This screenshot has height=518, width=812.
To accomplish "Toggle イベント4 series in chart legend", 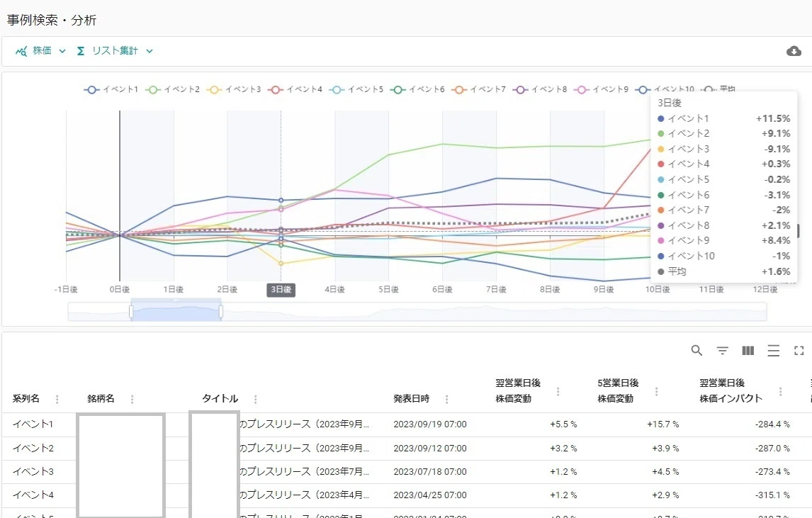I will click(295, 89).
